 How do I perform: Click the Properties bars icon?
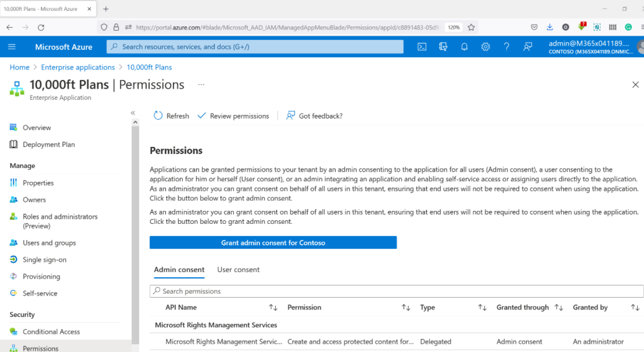pyautogui.click(x=14, y=183)
